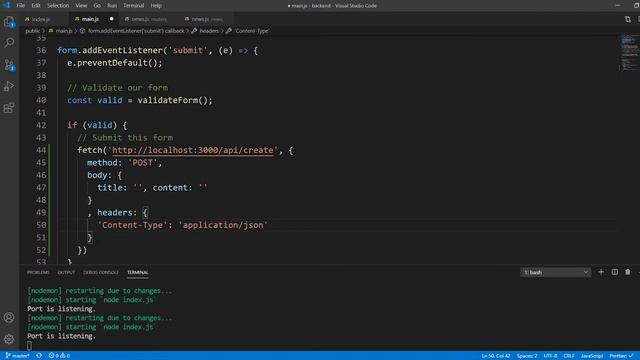
Task: Click the localhost:3000/api/create URL
Action: pyautogui.click(x=193, y=150)
